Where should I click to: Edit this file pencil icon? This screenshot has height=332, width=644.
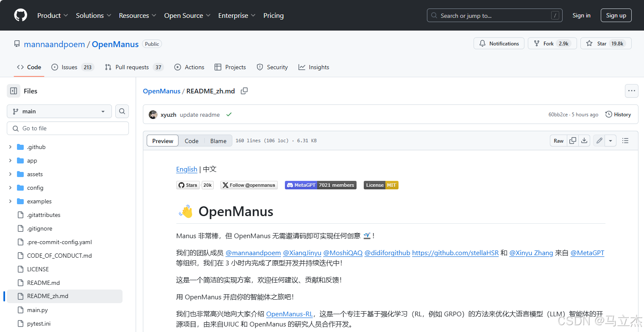pos(599,141)
